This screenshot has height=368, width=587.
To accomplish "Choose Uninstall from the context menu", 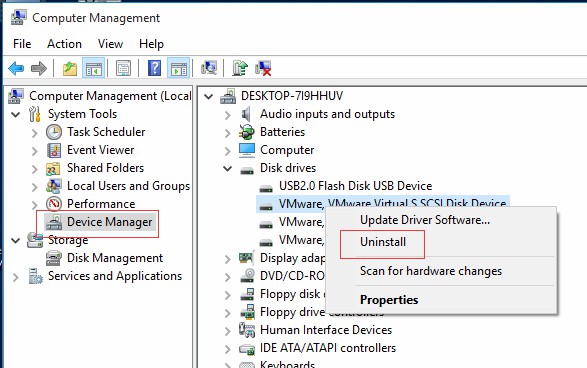I will point(383,242).
